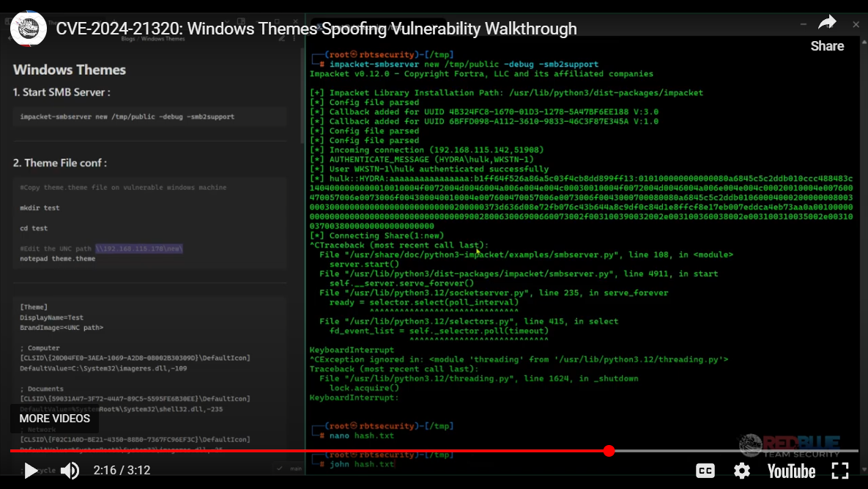
Task: Toggle closed captions with the CC button
Action: click(x=705, y=471)
